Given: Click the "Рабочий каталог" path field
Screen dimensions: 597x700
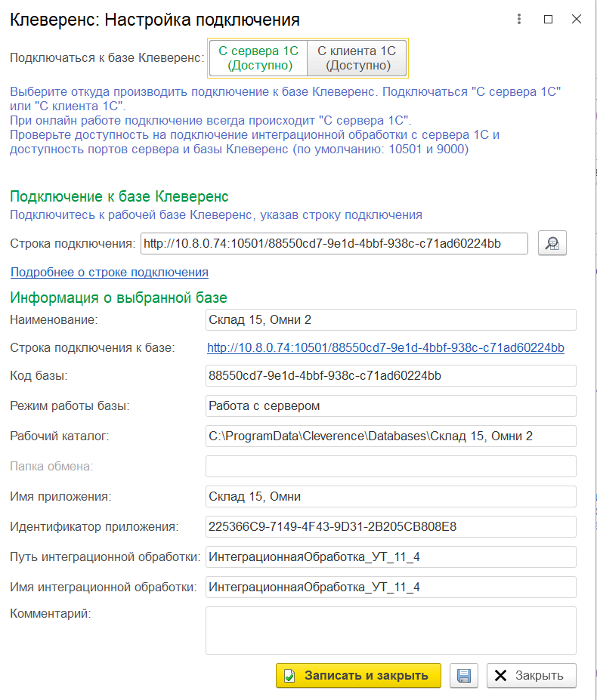Looking at the screenshot, I should point(391,436).
